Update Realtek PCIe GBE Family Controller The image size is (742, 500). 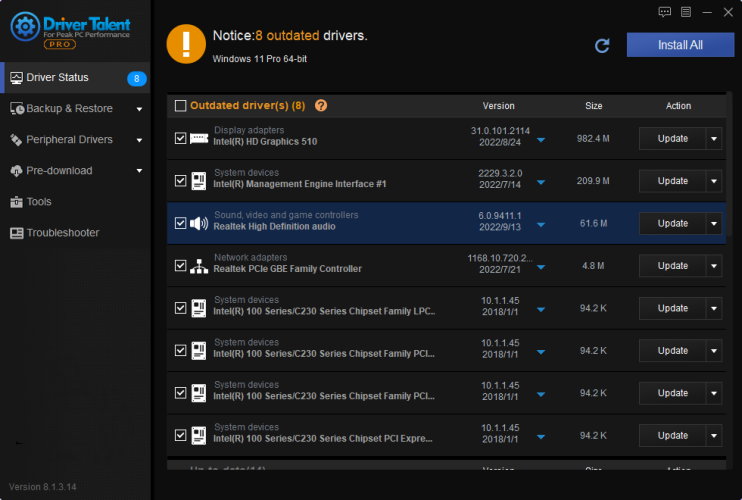[672, 266]
